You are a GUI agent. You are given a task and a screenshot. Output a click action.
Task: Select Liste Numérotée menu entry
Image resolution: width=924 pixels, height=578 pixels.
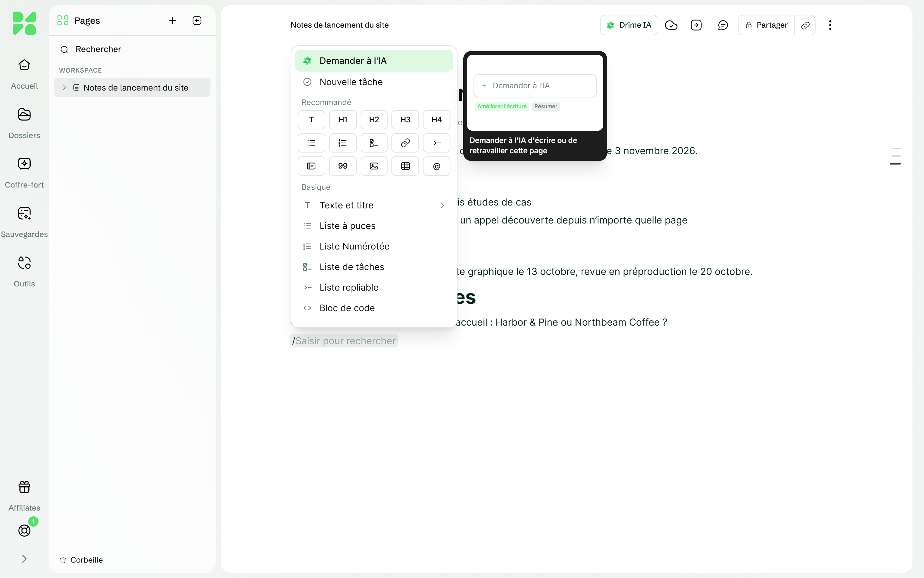(x=374, y=247)
